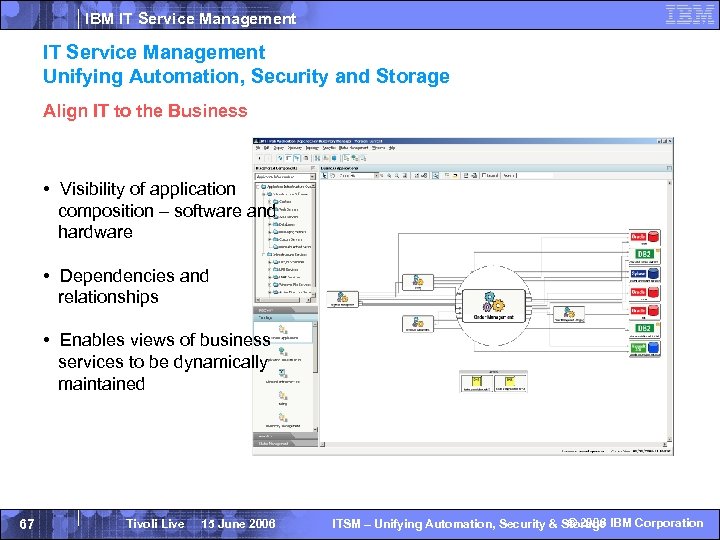The width and height of the screenshot is (720, 540).
Task: Select the globe-topped palette item
Action: pos(283,354)
